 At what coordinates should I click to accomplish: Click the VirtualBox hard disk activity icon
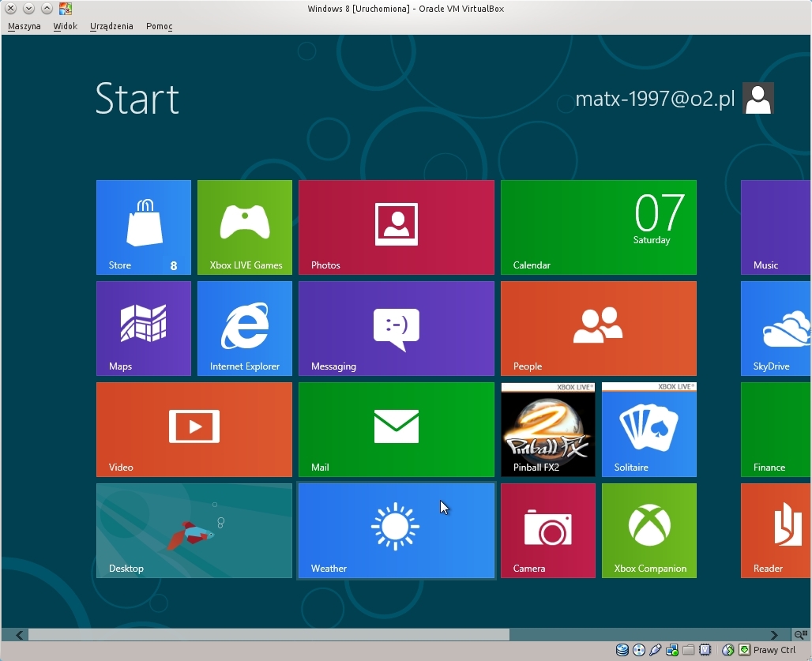[x=622, y=650]
